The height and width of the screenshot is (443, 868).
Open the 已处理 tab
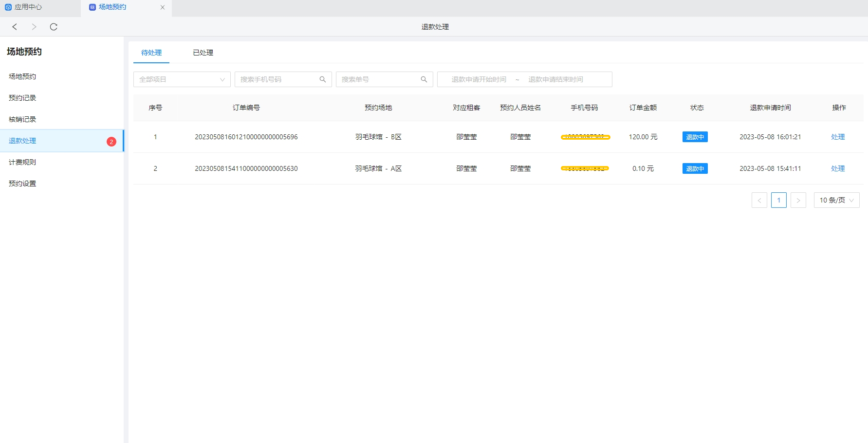click(x=203, y=53)
